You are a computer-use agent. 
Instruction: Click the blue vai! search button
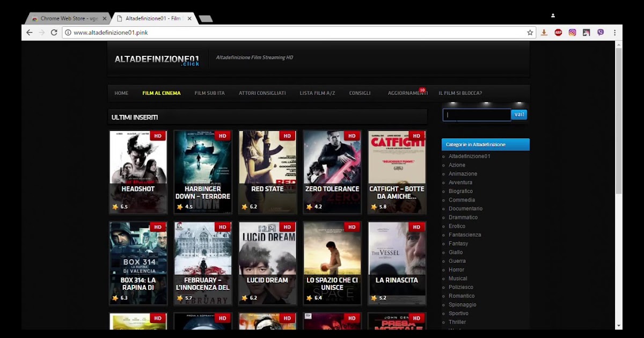(519, 114)
